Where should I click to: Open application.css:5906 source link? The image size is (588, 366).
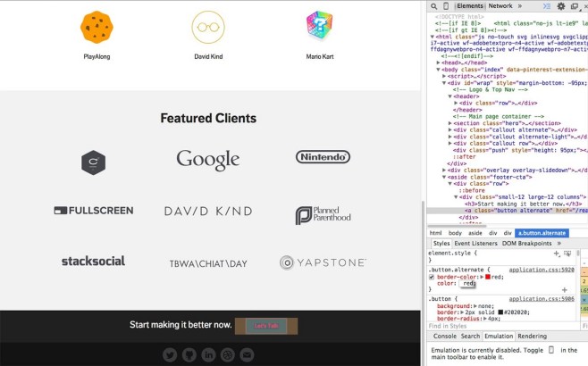click(x=542, y=299)
